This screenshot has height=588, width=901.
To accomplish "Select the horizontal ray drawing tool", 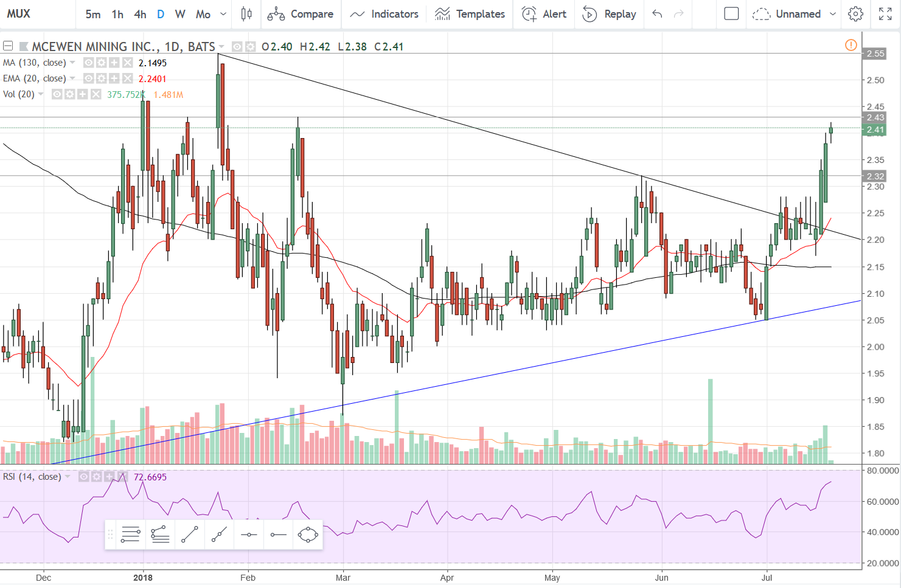I will click(278, 534).
